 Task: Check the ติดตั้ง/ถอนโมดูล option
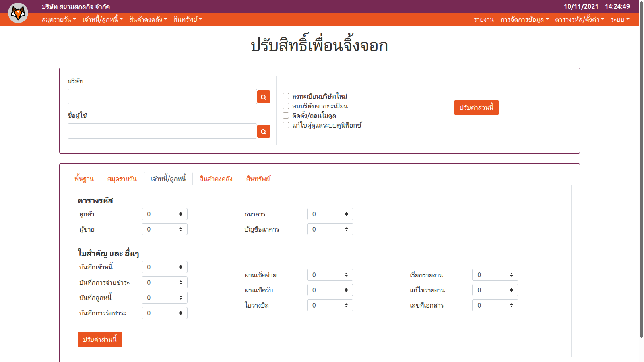coord(286,115)
